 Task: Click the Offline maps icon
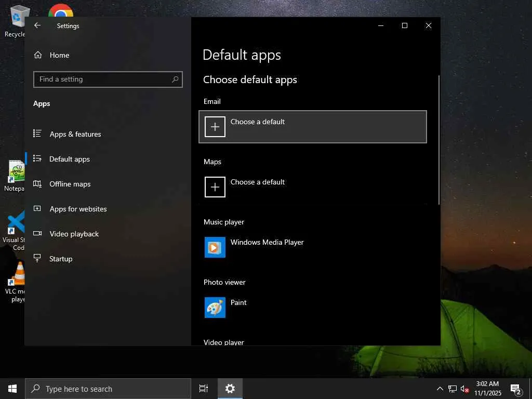coord(37,183)
